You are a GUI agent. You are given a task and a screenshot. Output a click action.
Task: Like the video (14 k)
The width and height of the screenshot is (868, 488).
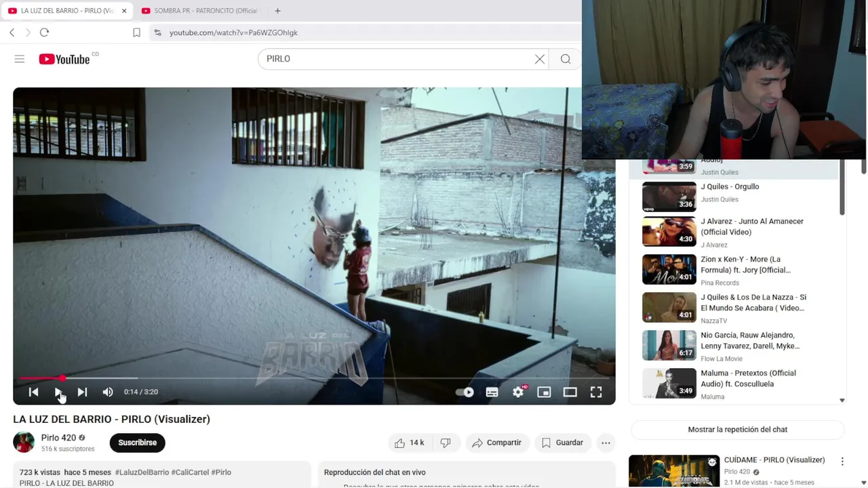(x=410, y=443)
